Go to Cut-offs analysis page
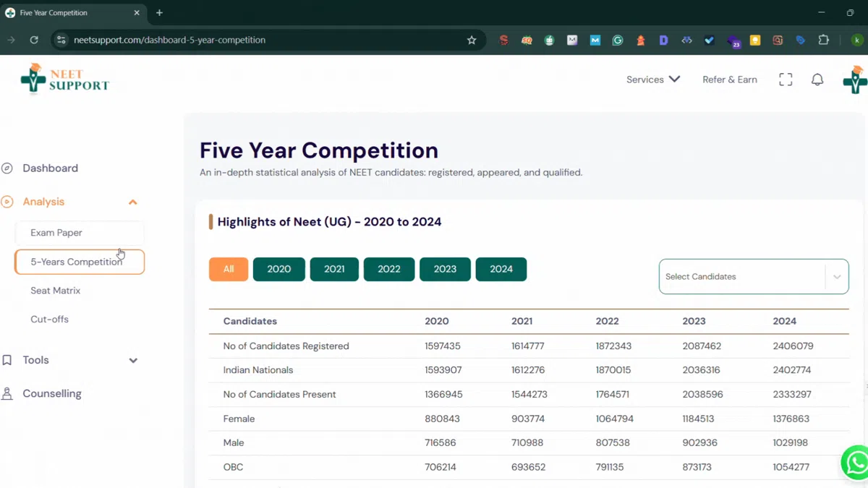 pyautogui.click(x=50, y=320)
